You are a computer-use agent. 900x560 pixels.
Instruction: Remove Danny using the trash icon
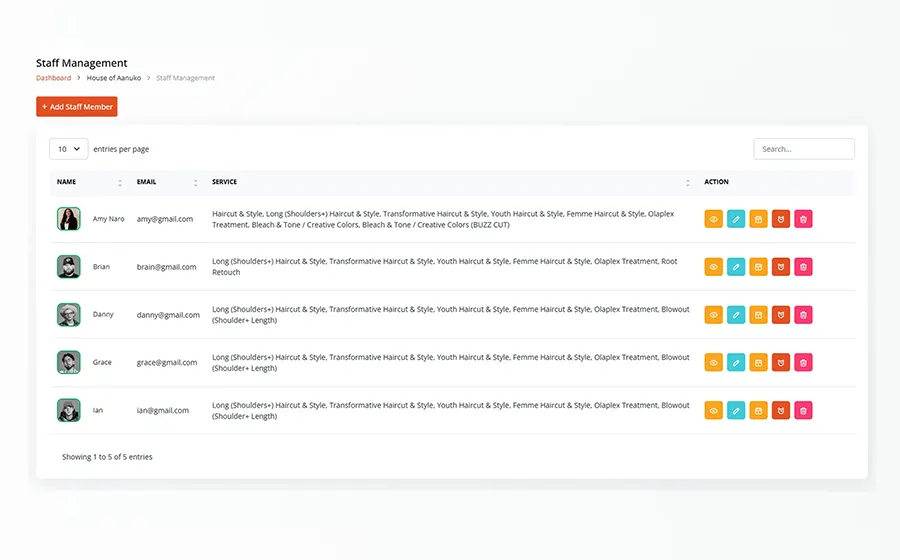[803, 314]
